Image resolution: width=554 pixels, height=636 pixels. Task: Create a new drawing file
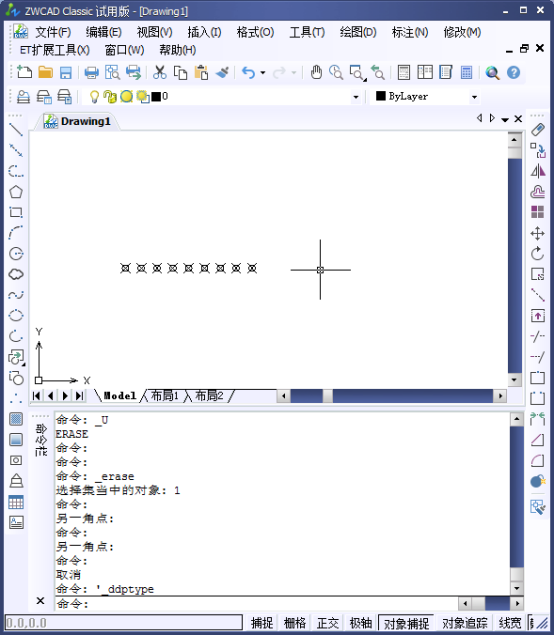(25, 73)
